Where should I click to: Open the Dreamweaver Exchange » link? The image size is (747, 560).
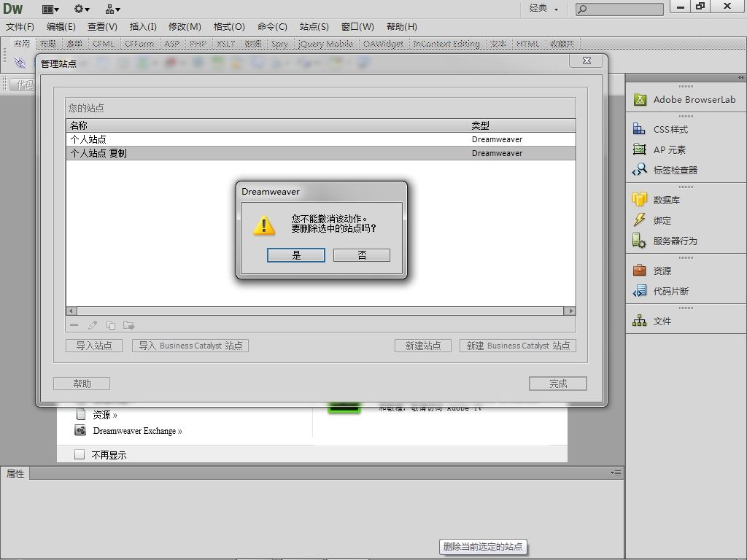point(137,430)
